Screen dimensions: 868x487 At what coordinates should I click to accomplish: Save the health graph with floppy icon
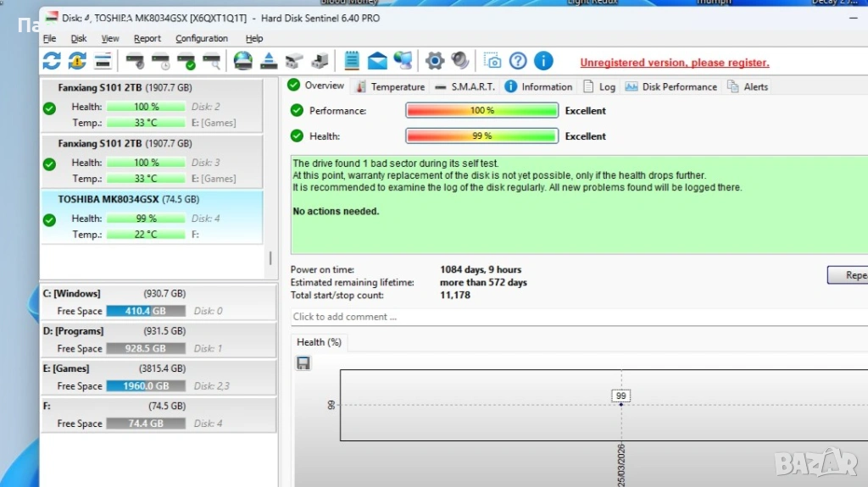[x=303, y=363]
